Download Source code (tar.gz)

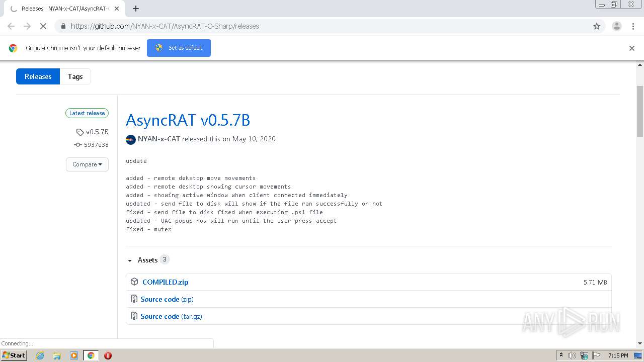click(x=171, y=316)
